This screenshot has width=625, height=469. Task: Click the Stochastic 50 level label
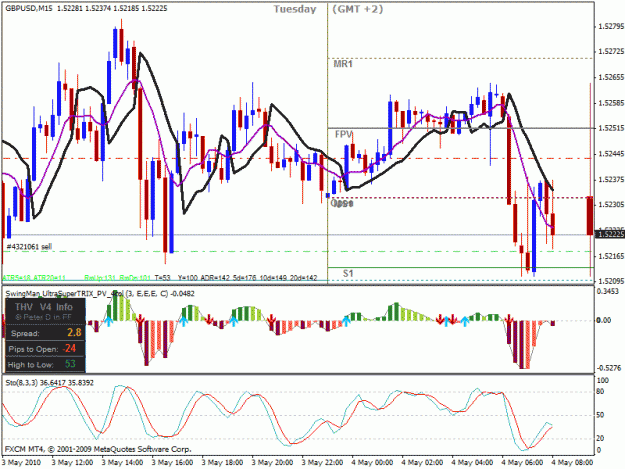coord(601,415)
